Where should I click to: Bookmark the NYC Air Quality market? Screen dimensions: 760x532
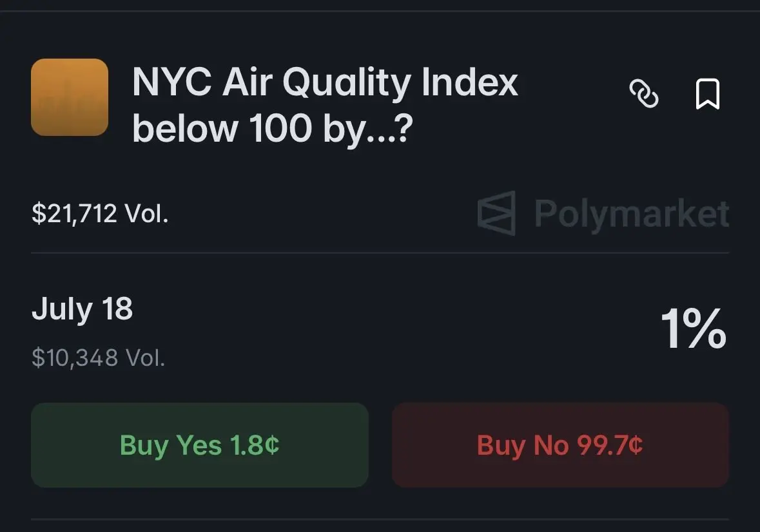[x=708, y=93]
